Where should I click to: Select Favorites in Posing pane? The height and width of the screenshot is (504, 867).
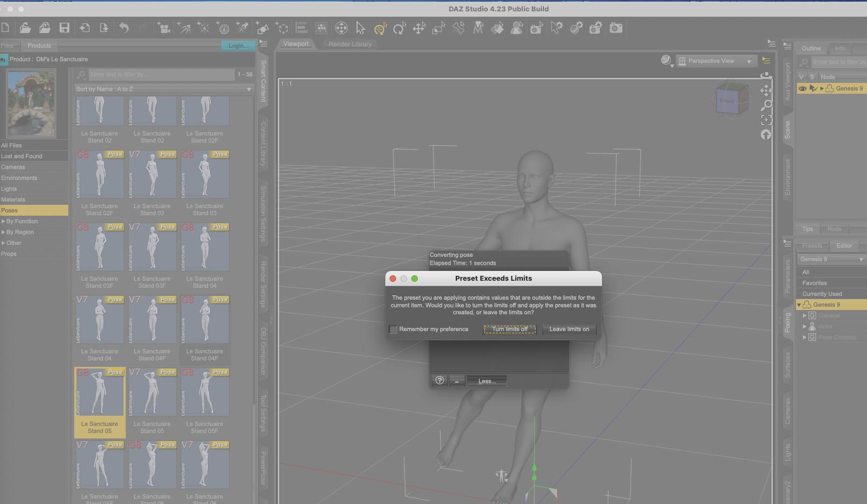tap(831, 283)
